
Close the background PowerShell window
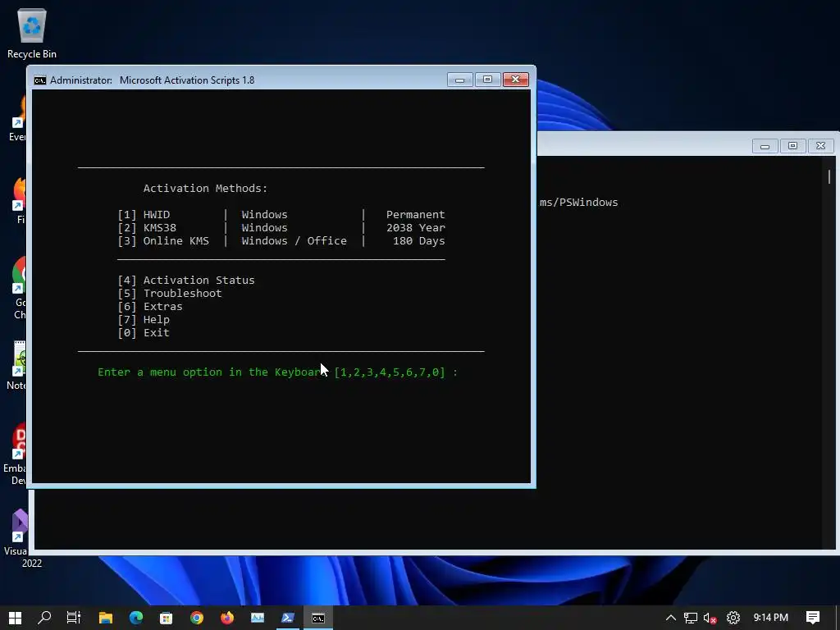click(x=820, y=146)
